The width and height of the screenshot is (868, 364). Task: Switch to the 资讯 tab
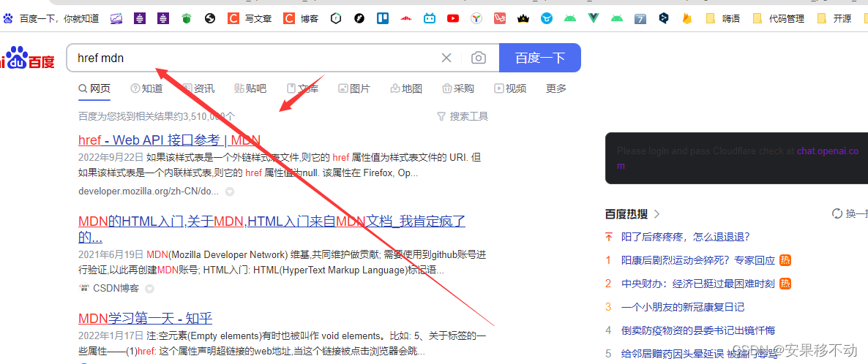pos(199,88)
